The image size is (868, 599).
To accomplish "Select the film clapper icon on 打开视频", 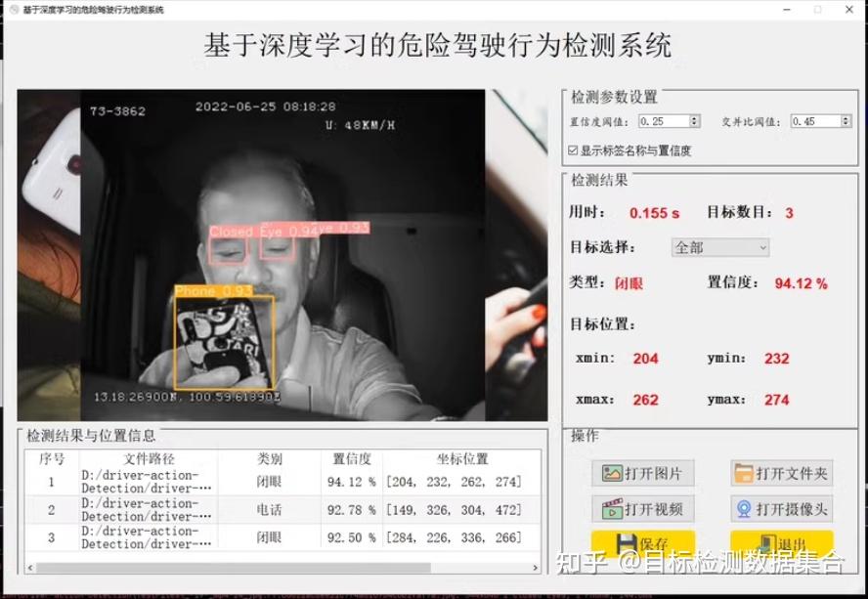I will [x=613, y=507].
